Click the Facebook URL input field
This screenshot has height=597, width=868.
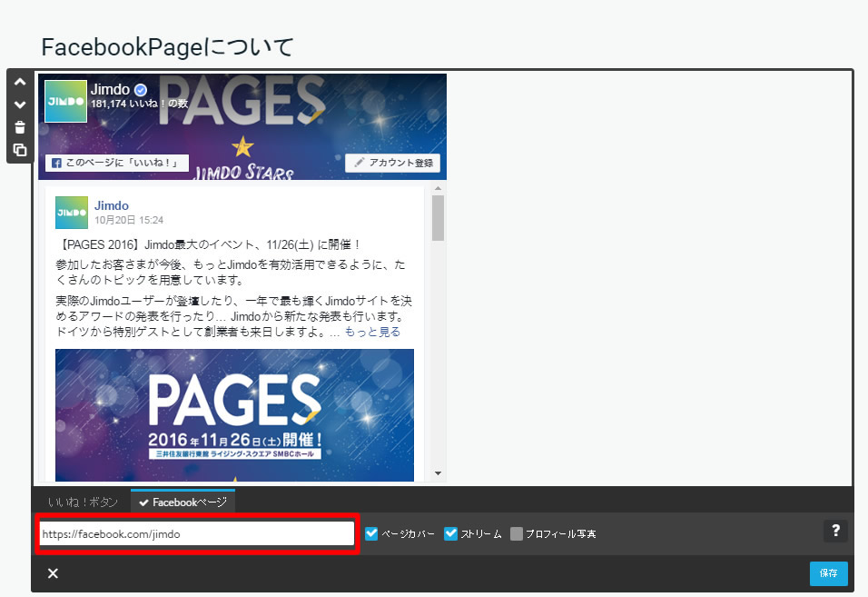pos(196,534)
